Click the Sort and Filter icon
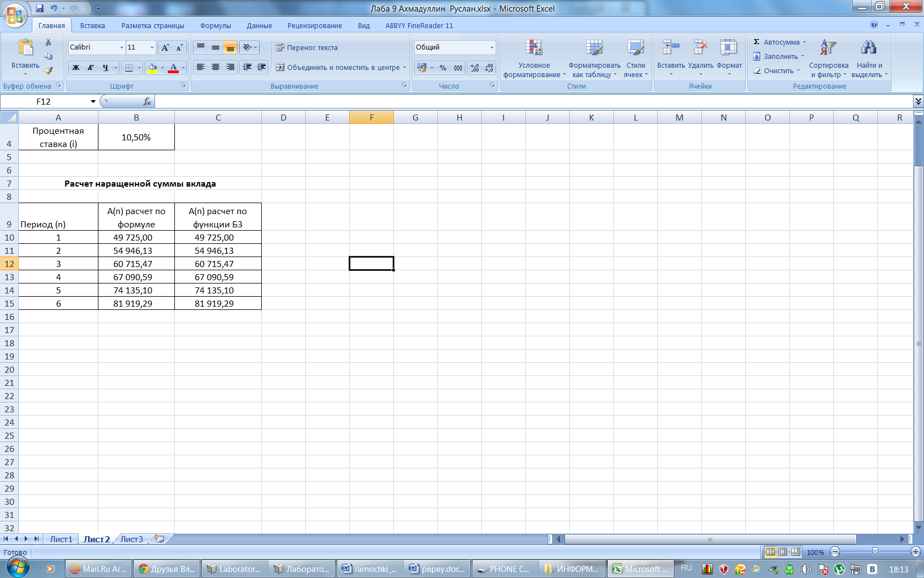 [x=828, y=47]
